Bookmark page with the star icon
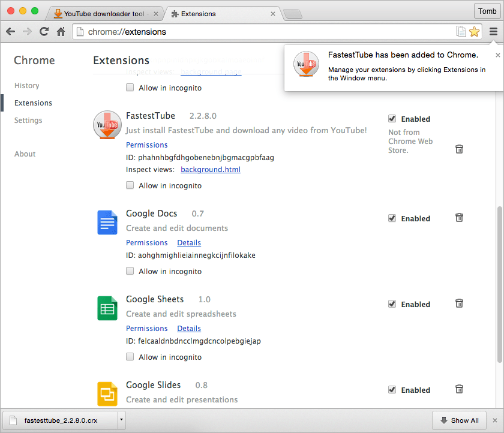Image resolution: width=504 pixels, height=433 pixels. (x=474, y=31)
